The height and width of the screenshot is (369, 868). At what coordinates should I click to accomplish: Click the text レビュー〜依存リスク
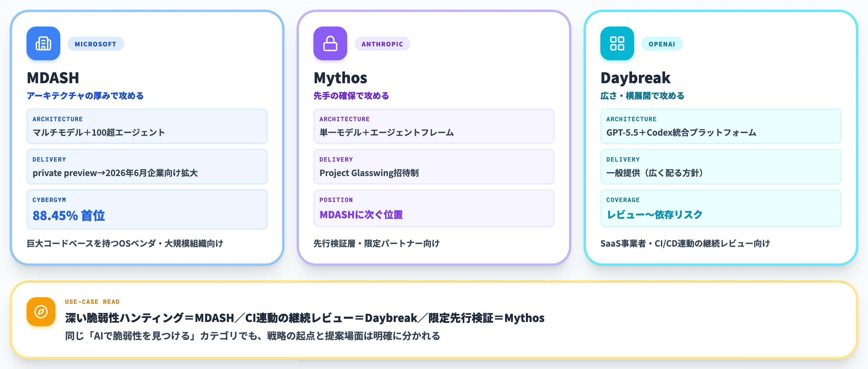(654, 215)
